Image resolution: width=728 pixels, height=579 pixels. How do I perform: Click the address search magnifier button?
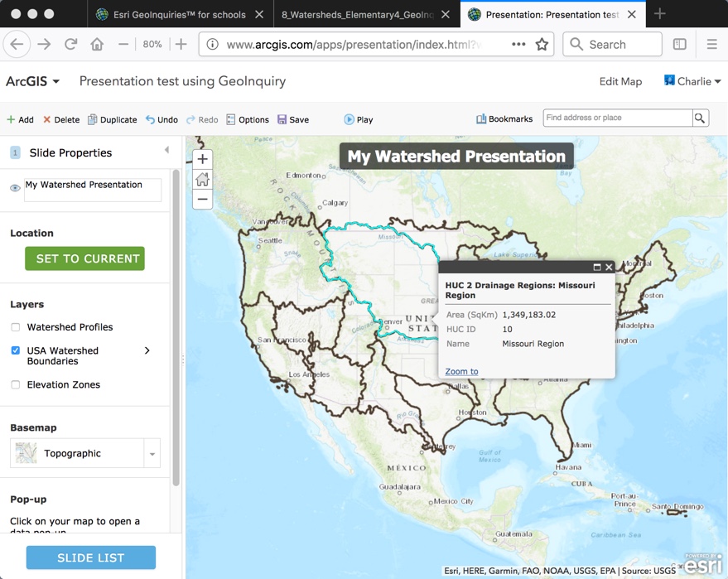coord(700,118)
